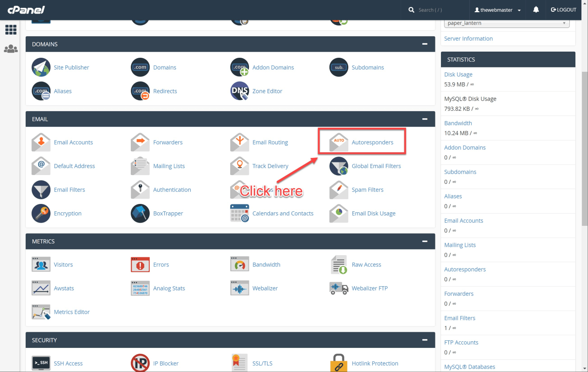Collapse the DOMAINS section
This screenshot has height=372, width=588.
coord(424,44)
